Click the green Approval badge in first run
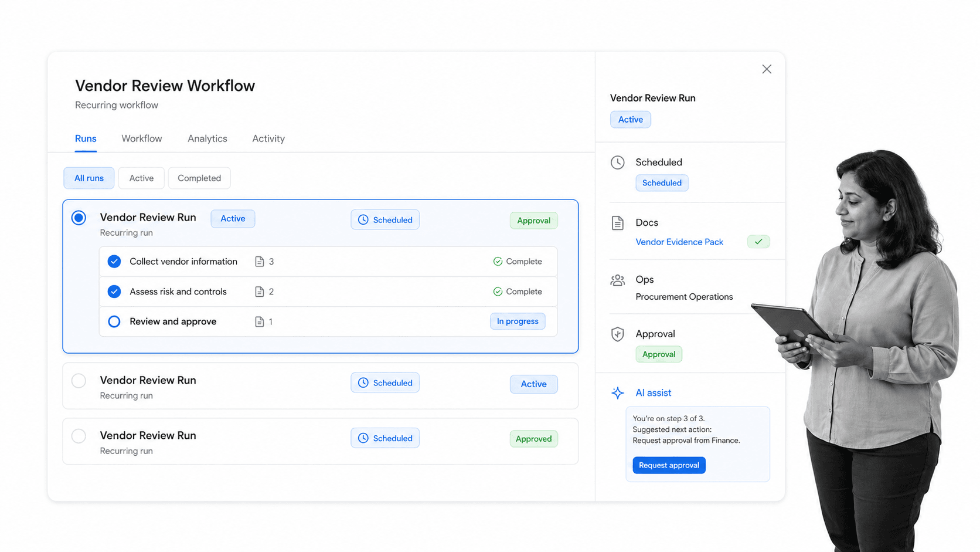This screenshot has height=552, width=980. pos(533,221)
